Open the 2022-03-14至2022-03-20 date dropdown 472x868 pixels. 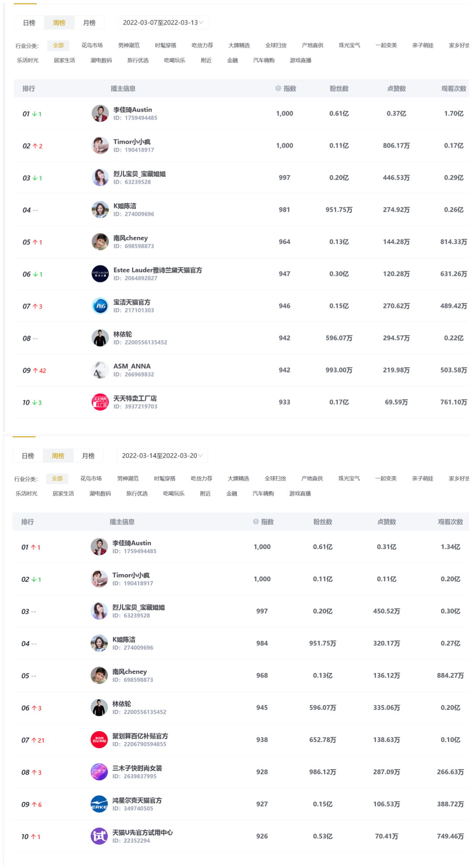click(x=162, y=456)
